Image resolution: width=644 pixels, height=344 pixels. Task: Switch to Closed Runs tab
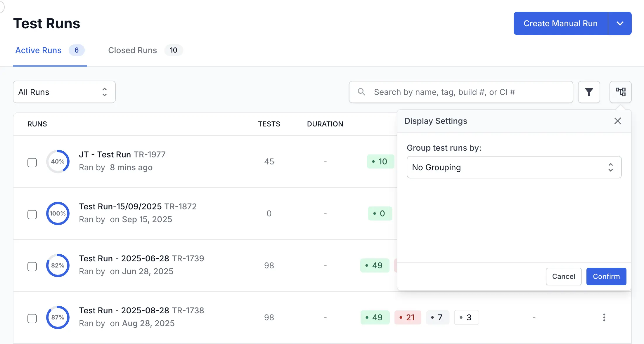point(133,50)
